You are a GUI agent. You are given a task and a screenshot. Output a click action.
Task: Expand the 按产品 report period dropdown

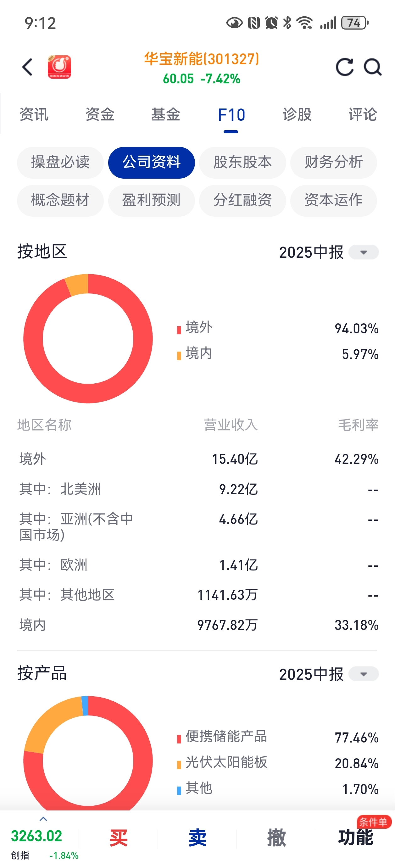click(363, 674)
